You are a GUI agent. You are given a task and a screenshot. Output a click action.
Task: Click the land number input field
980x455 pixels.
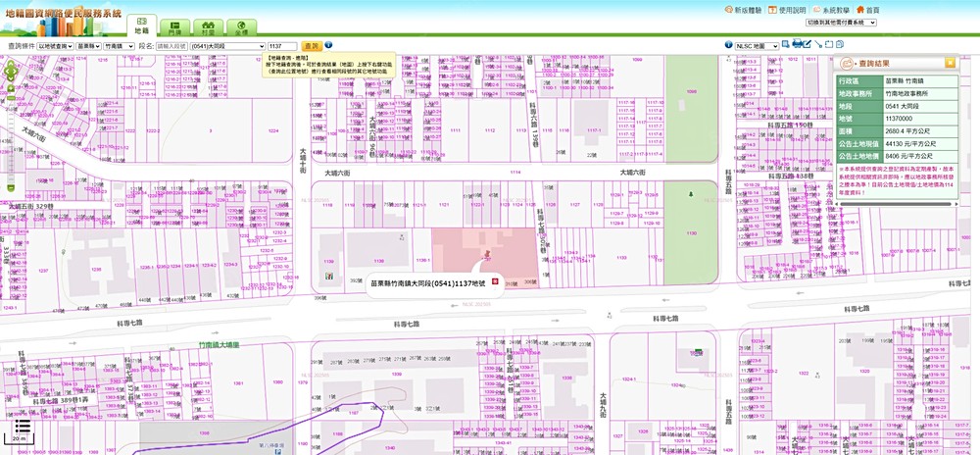click(x=282, y=46)
